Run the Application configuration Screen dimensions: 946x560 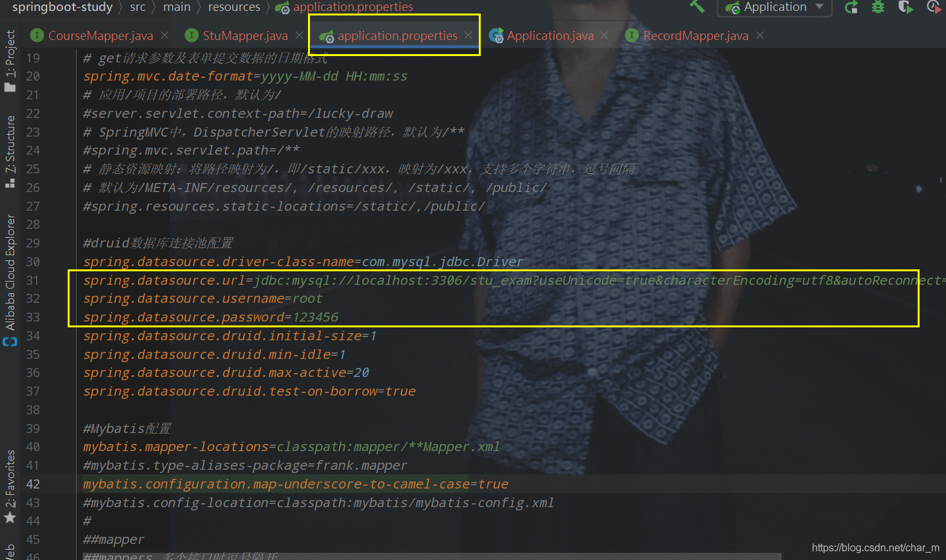[x=851, y=7]
